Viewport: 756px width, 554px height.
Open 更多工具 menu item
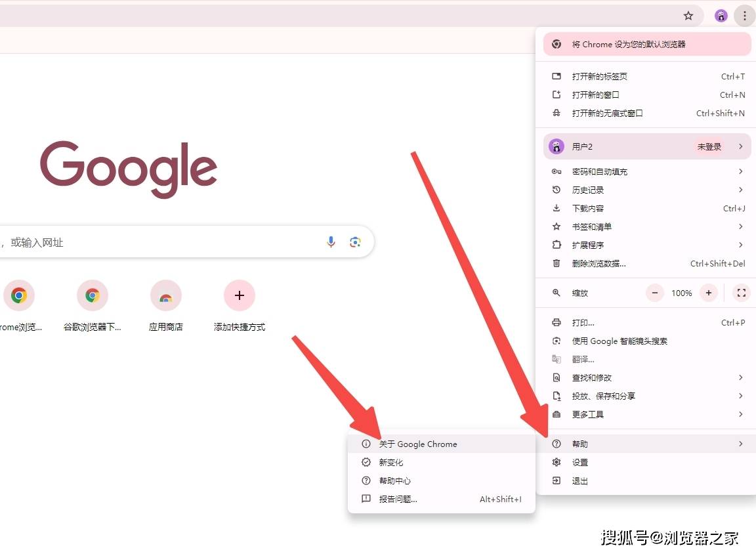(647, 414)
